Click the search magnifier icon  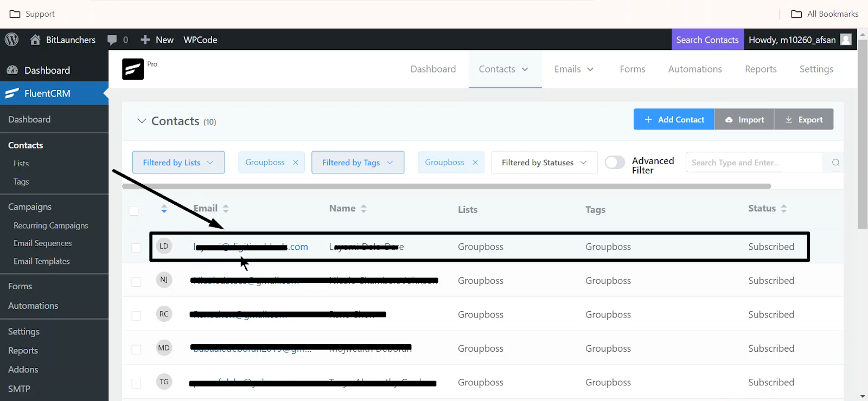835,162
